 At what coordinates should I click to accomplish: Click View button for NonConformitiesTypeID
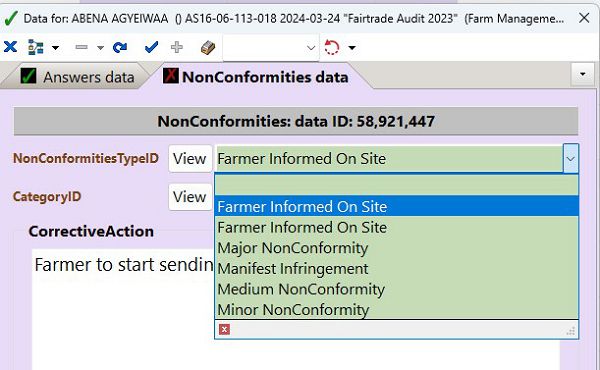190,158
